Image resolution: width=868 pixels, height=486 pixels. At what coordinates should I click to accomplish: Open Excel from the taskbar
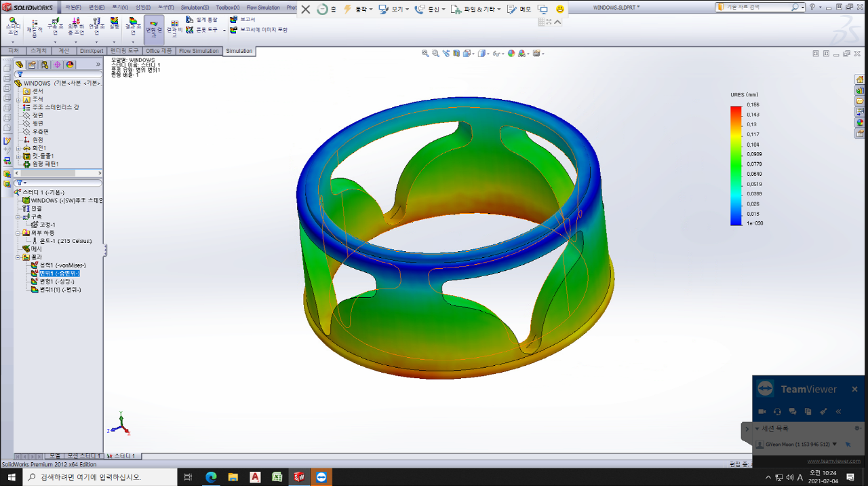277,477
